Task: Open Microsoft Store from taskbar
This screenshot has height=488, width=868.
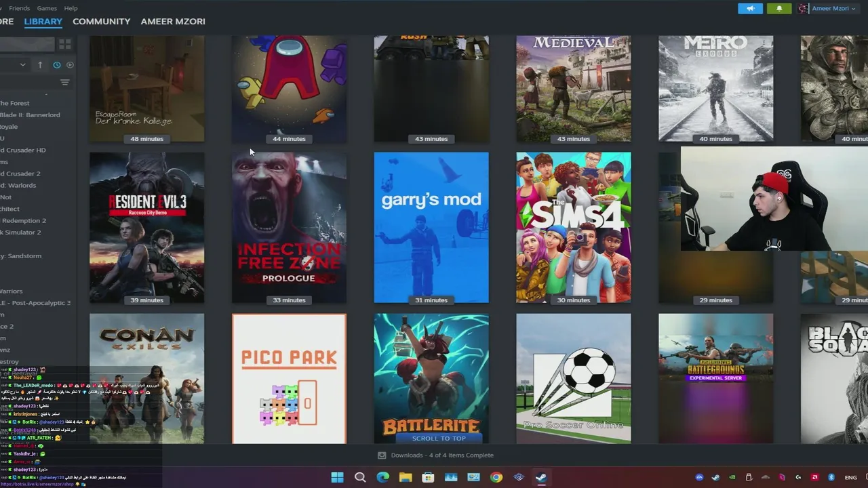Action: [428, 477]
